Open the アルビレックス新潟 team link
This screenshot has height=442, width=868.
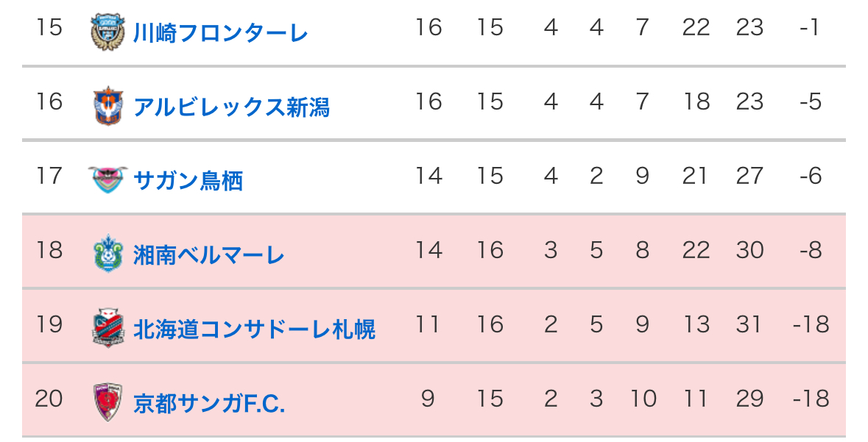point(231,107)
